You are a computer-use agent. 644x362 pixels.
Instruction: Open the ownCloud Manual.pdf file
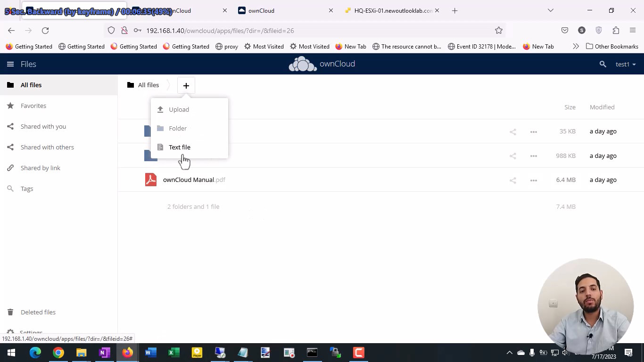click(194, 180)
